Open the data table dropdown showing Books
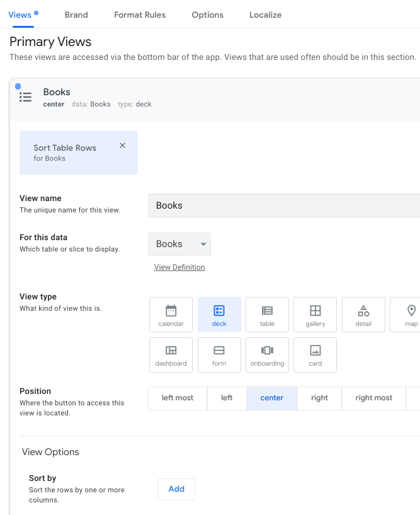 pos(179,244)
